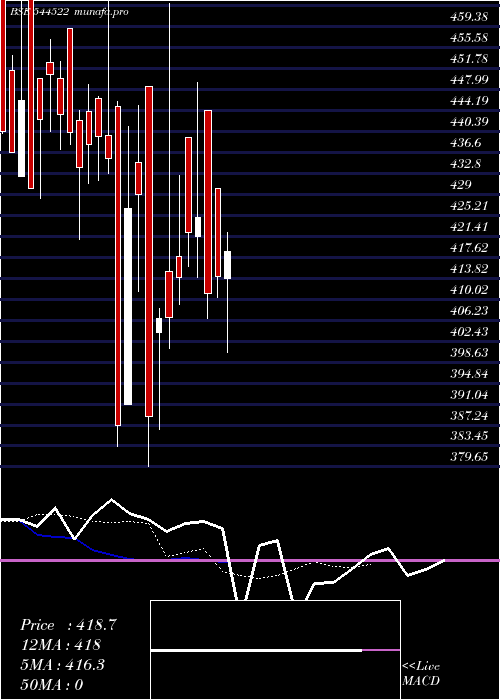
Task: Click the 444.19 price axis label
Action: (x=469, y=101)
